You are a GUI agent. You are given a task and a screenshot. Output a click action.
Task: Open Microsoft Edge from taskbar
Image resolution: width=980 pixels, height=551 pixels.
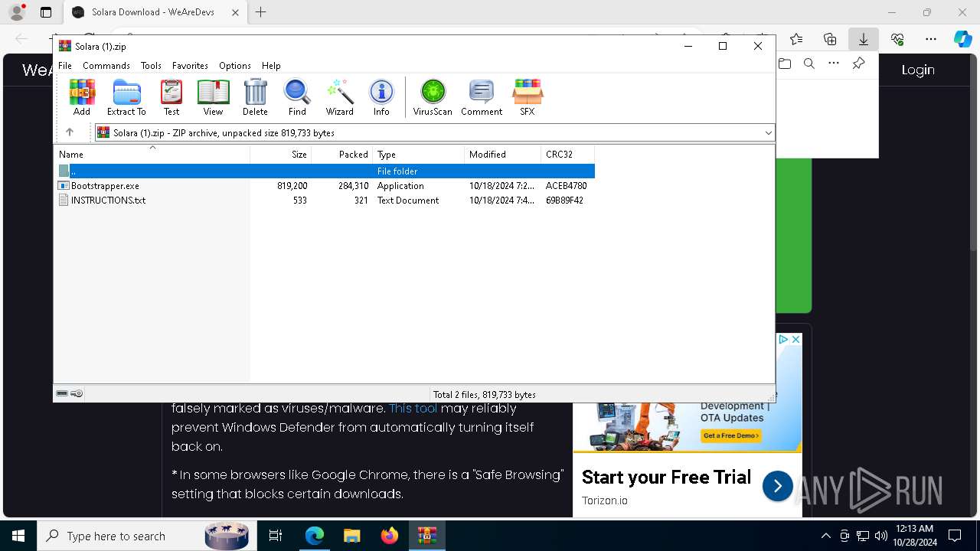tap(315, 536)
